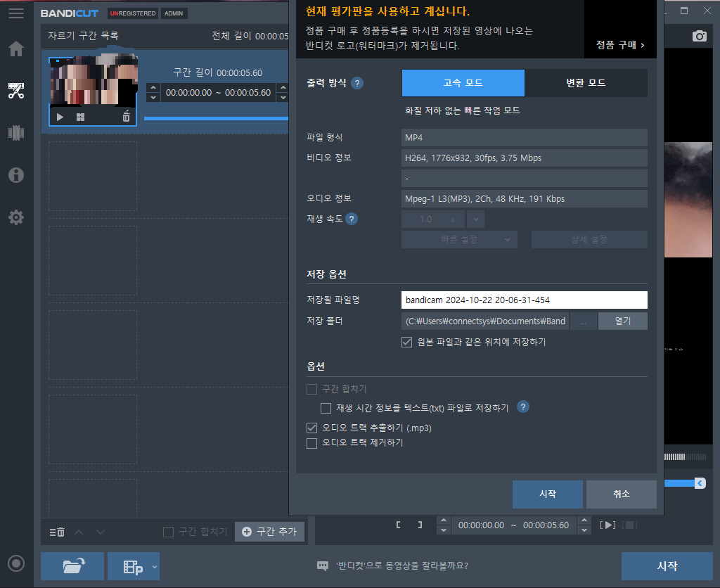
Task: Delete all segments with the trash list icon
Action: point(56,532)
